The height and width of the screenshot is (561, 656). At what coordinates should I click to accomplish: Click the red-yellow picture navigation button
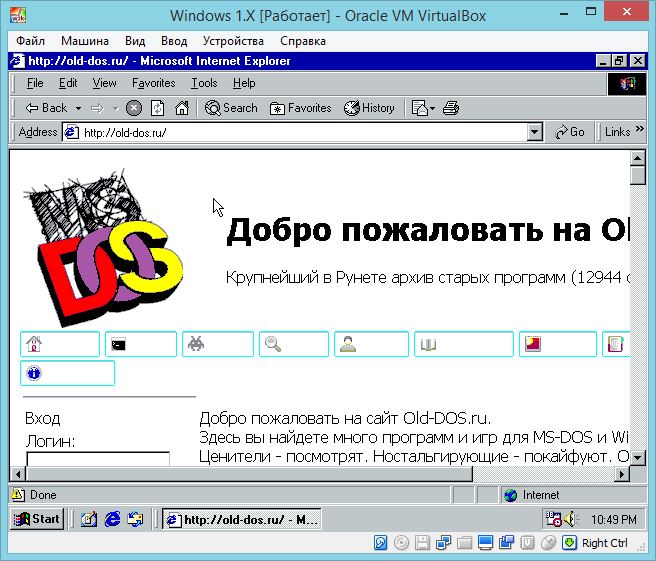click(x=558, y=344)
